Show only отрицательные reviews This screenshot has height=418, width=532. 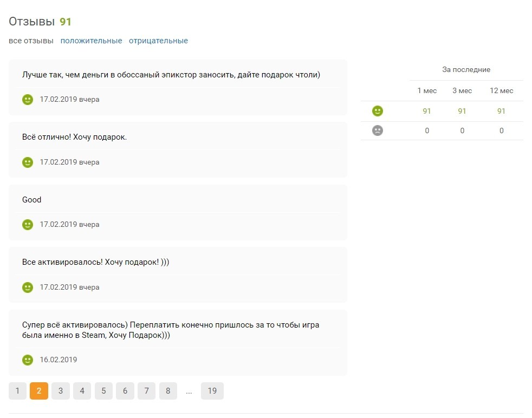(x=158, y=41)
